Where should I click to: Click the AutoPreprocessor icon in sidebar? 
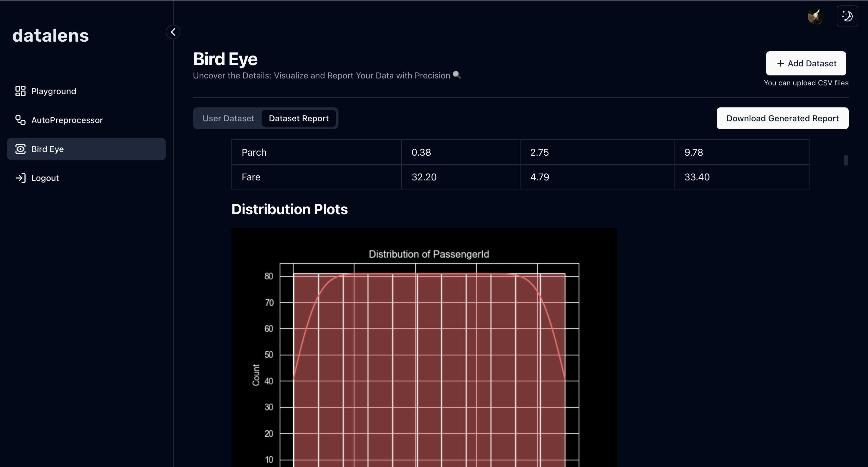20,120
